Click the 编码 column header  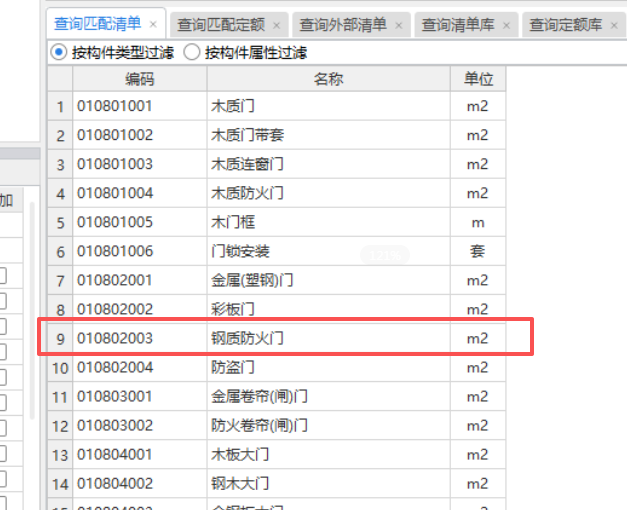[x=140, y=79]
